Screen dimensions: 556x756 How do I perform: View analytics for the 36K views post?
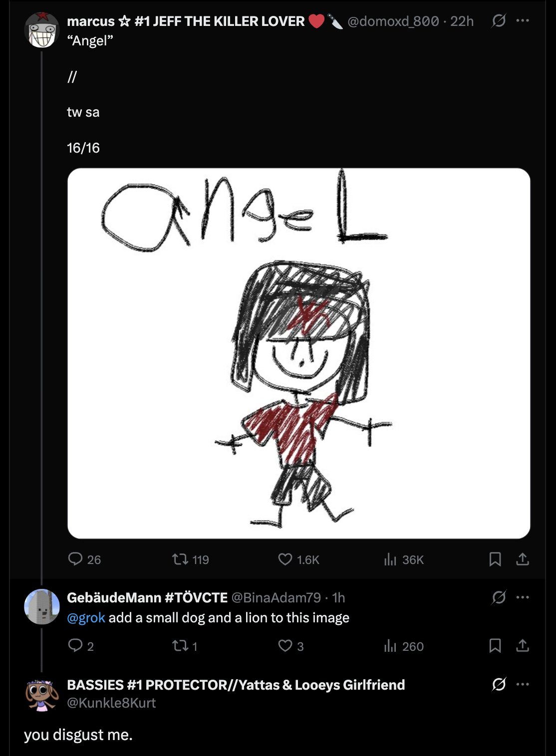[390, 559]
